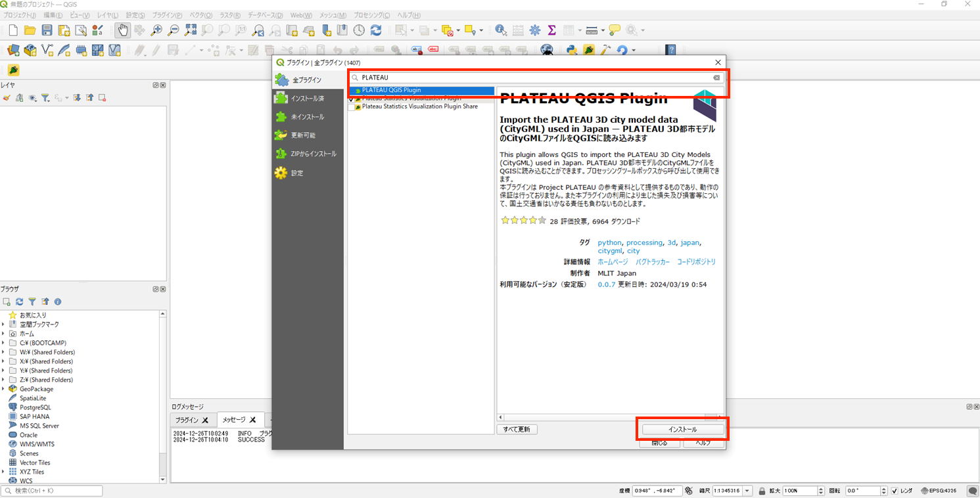The image size is (980, 498).
Task: Click the Refresh icon in Browser panel
Action: [19, 302]
